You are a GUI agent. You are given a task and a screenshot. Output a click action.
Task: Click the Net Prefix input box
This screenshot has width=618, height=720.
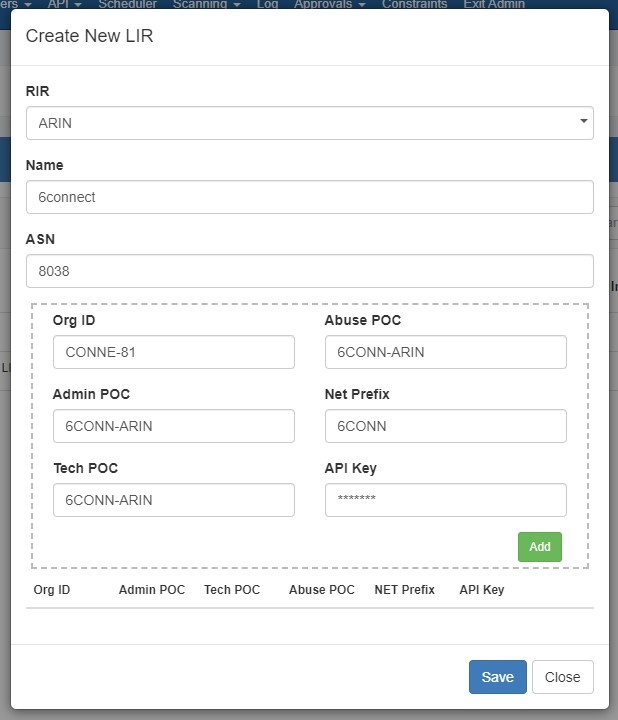click(445, 426)
